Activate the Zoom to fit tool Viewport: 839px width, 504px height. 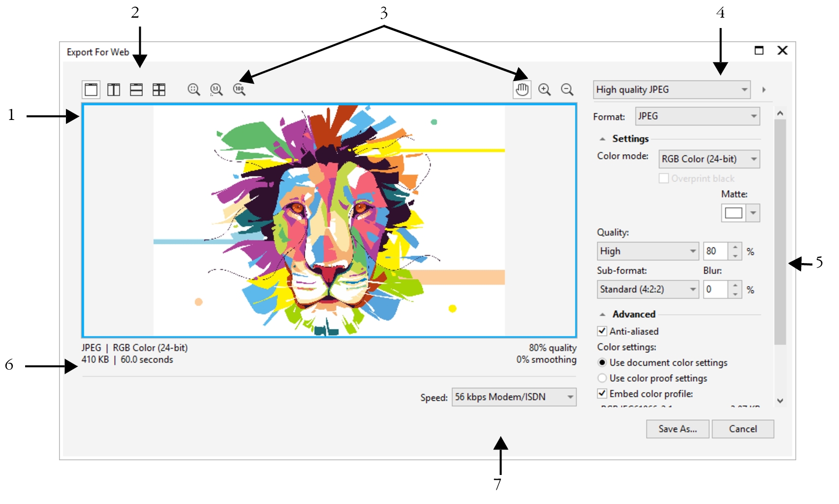[x=193, y=89]
